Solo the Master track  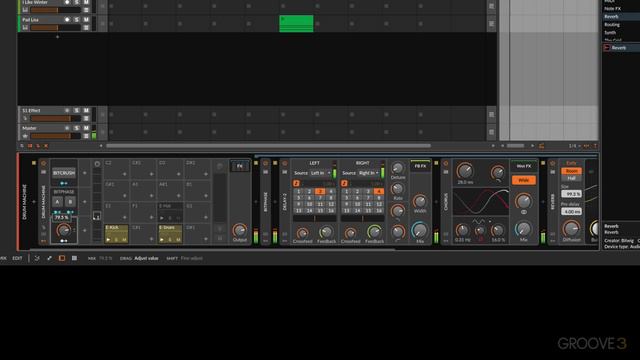[x=77, y=128]
